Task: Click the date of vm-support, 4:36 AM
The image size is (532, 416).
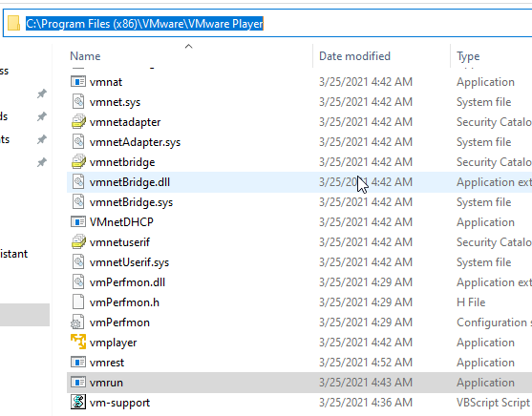Action: pos(366,403)
